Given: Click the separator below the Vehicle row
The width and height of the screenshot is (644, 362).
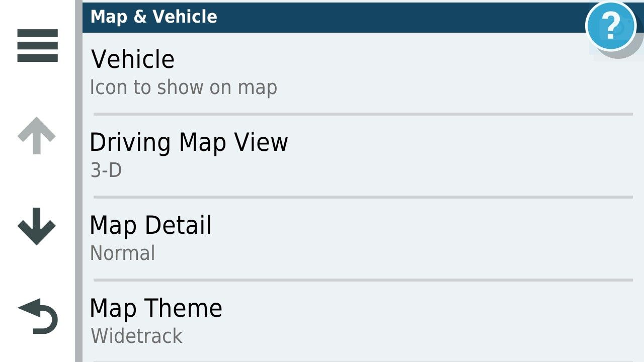Looking at the screenshot, I should tap(363, 114).
